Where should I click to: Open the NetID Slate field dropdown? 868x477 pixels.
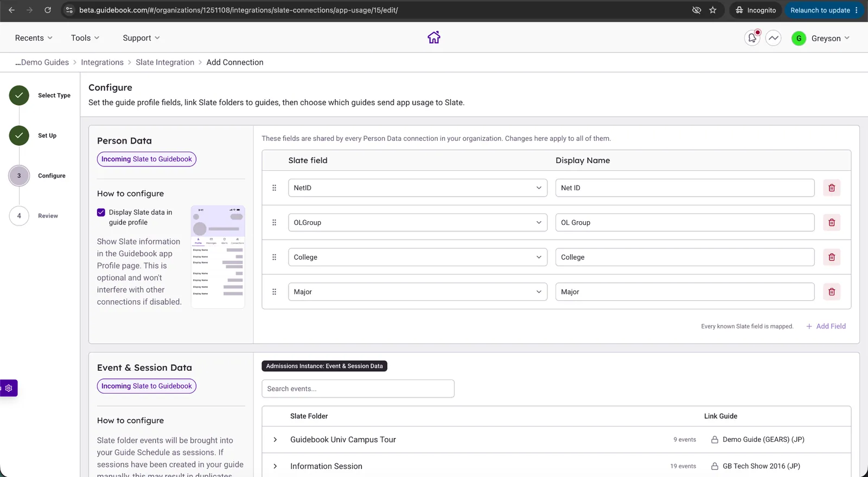[418, 188]
